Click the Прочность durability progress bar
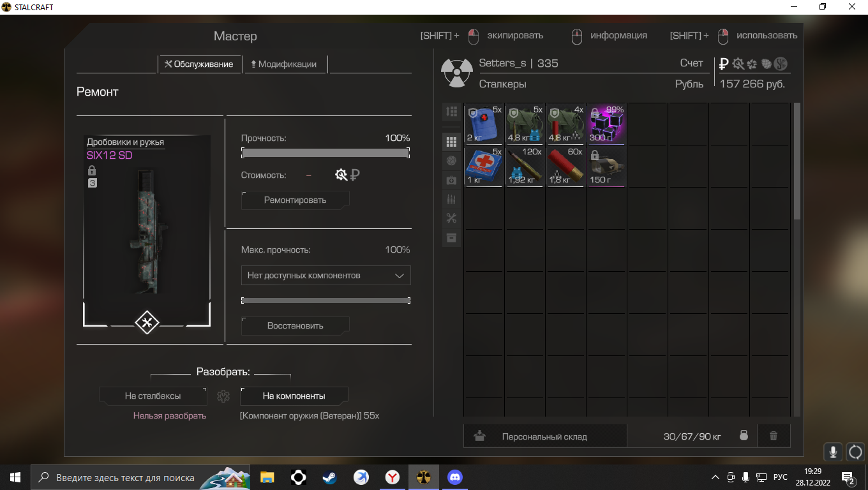 325,153
